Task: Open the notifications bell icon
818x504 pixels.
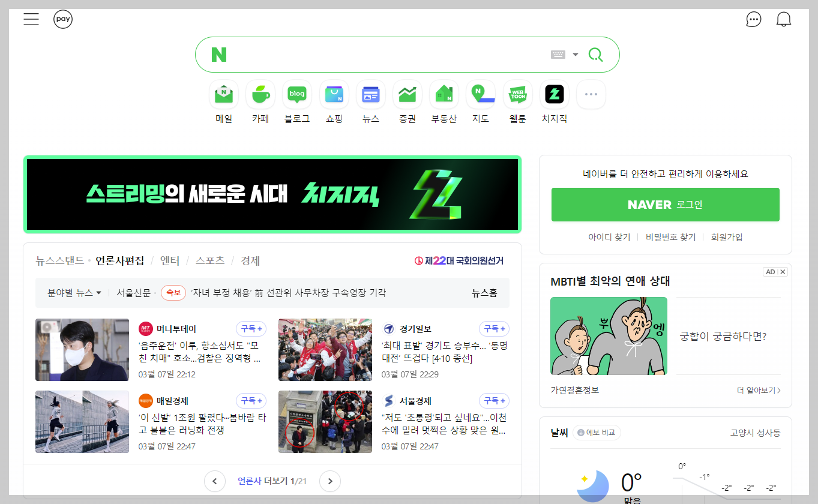Action: [x=784, y=19]
